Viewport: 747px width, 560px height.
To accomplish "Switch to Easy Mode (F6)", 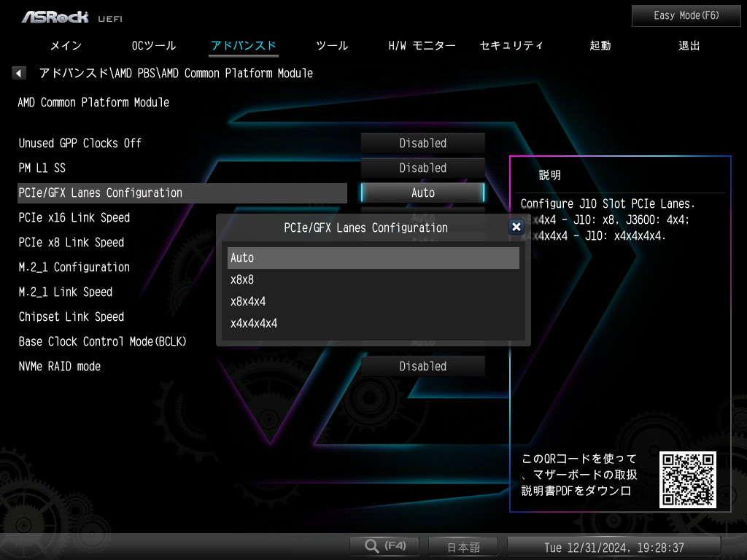I will click(686, 16).
